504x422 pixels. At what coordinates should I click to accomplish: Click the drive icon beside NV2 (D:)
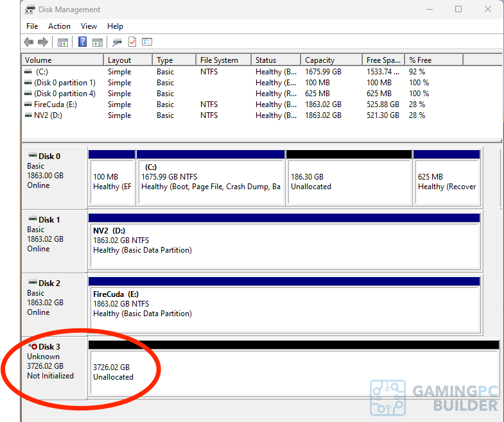click(28, 115)
